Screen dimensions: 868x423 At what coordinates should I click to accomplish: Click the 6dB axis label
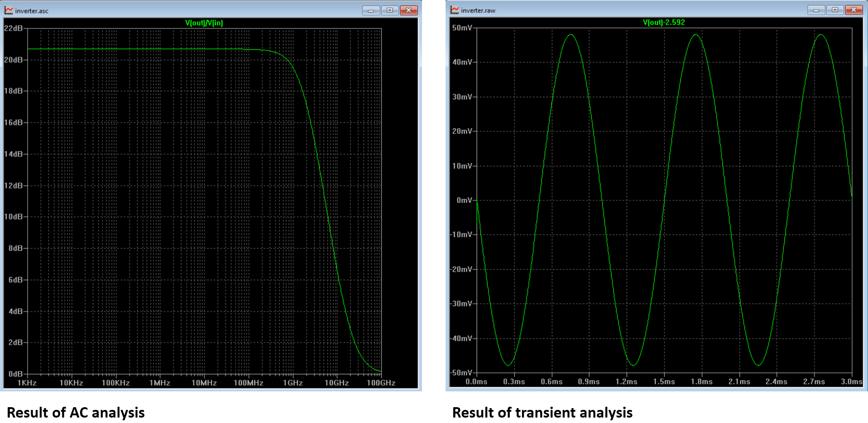16,280
